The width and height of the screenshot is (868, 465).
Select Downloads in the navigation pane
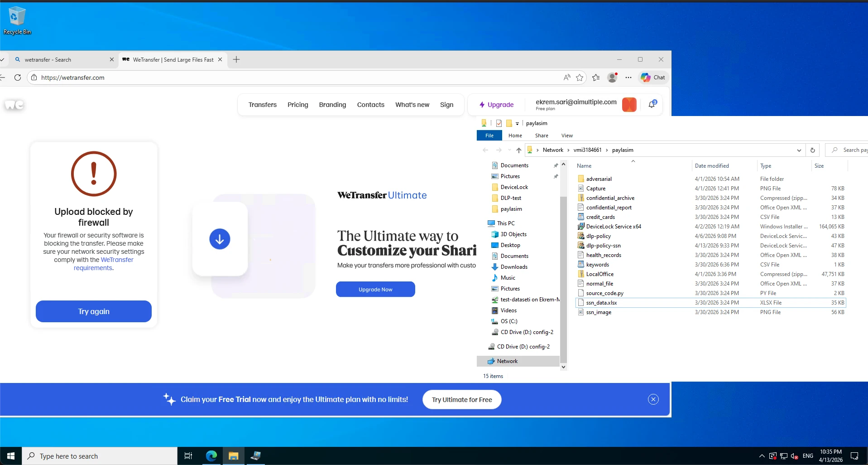tap(514, 267)
